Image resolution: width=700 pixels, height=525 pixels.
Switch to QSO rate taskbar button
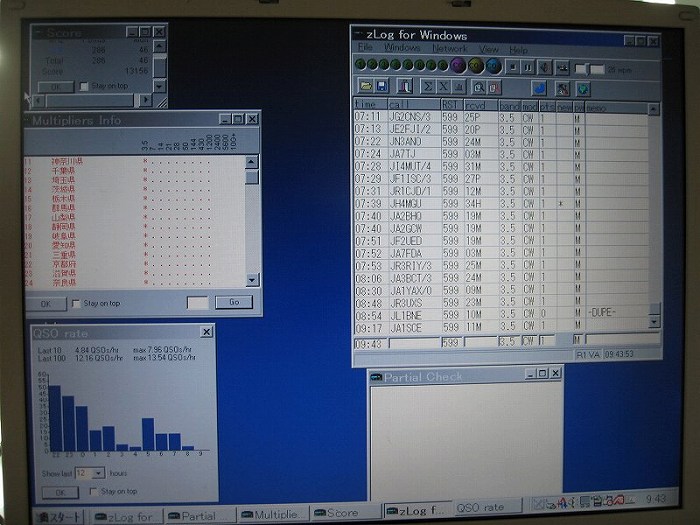pos(488,508)
